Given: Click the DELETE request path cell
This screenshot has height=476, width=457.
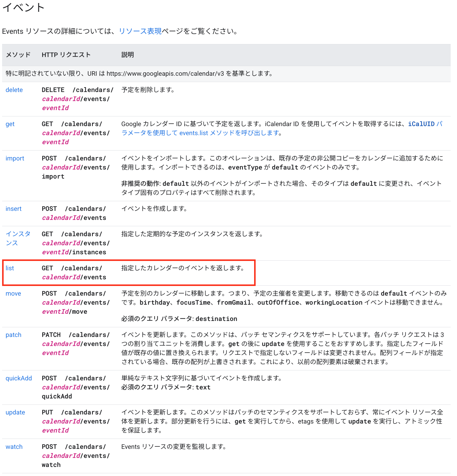Looking at the screenshot, I should 77,99.
